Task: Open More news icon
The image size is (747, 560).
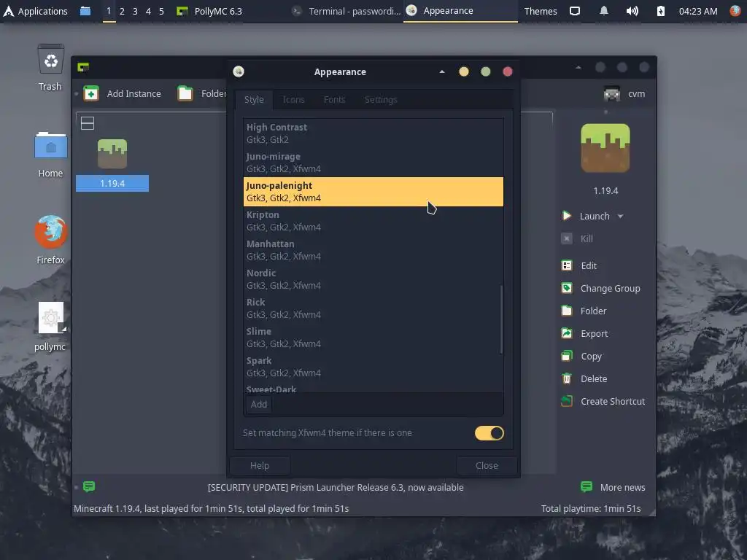Action: (587, 486)
